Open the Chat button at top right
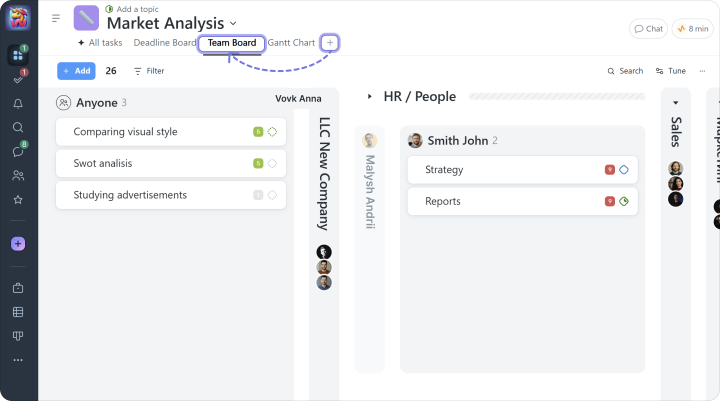 coord(648,29)
